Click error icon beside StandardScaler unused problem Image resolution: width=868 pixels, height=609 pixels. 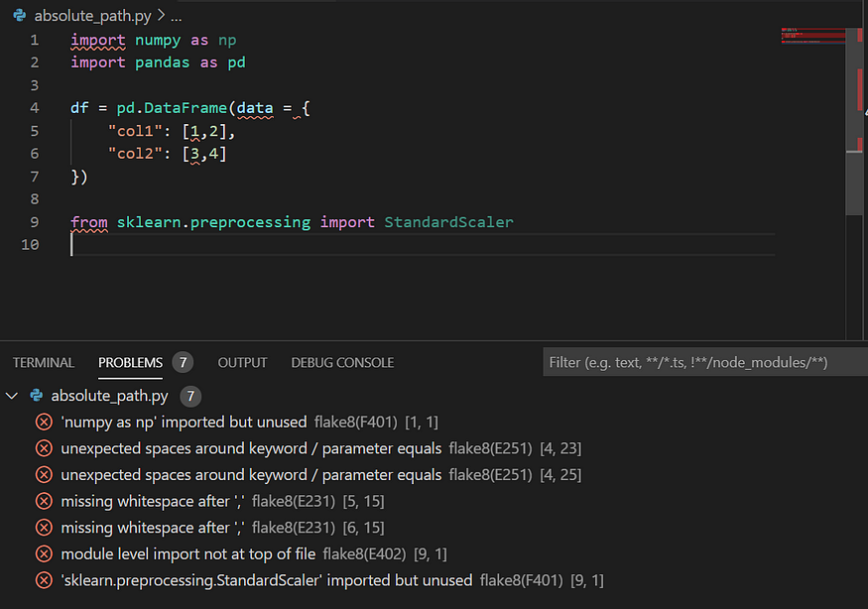point(44,580)
